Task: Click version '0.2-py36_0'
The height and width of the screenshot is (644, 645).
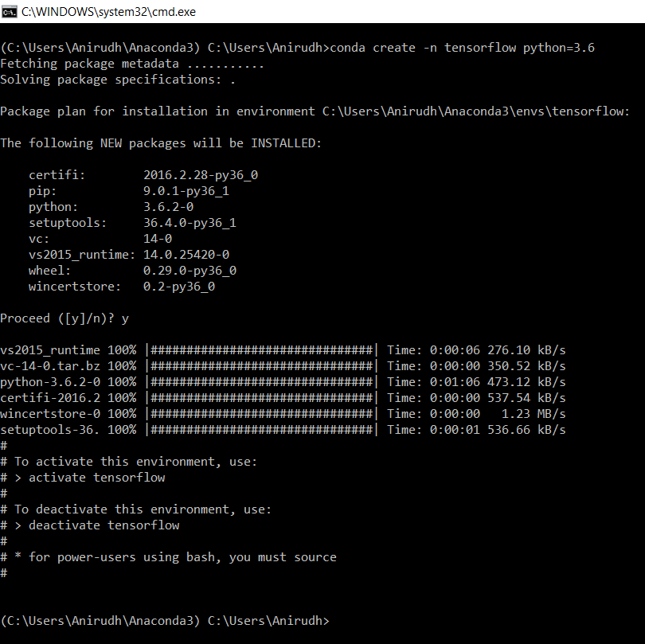Action: pos(179,287)
